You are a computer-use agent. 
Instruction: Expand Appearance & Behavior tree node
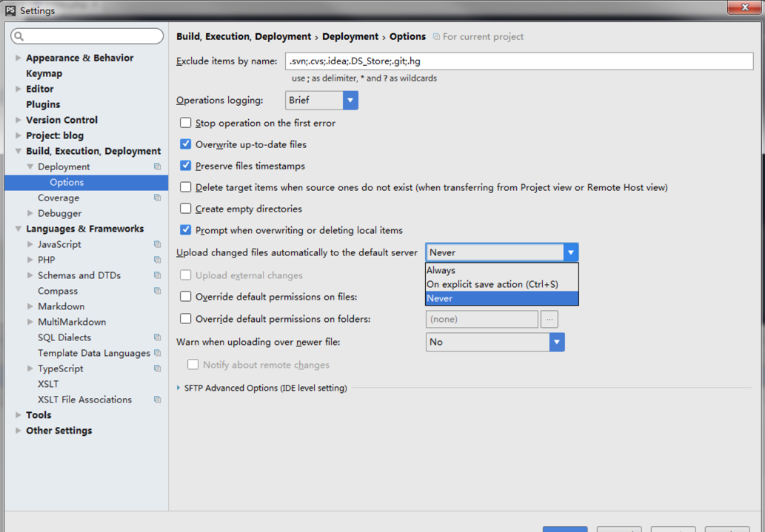(18, 58)
